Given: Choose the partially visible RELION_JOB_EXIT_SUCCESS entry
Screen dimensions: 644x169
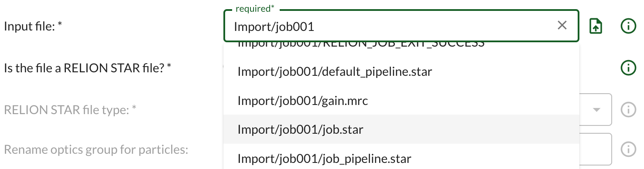Looking at the screenshot, I should 401,46.
